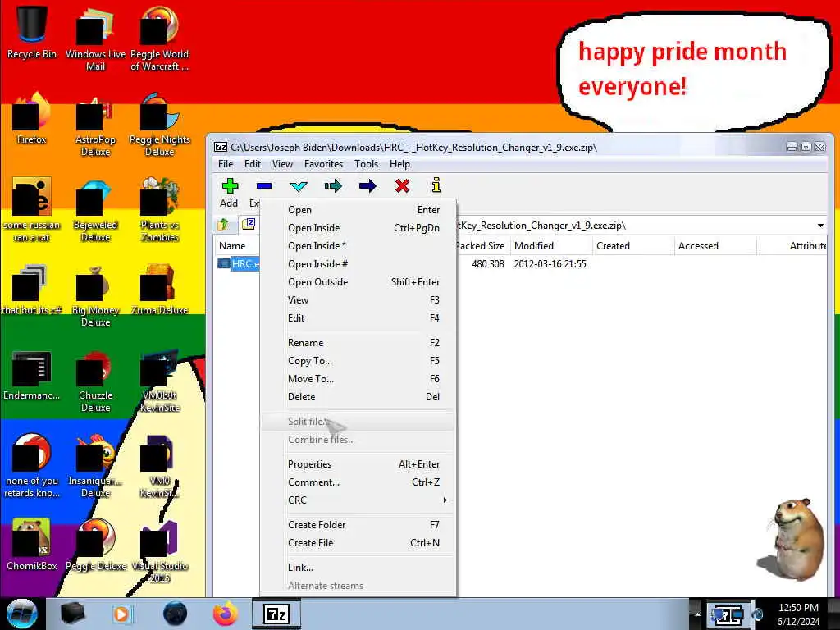Viewport: 840px width, 630px height.
Task: Open Peggle Nights Deluxe desktop icon
Action: (x=160, y=125)
